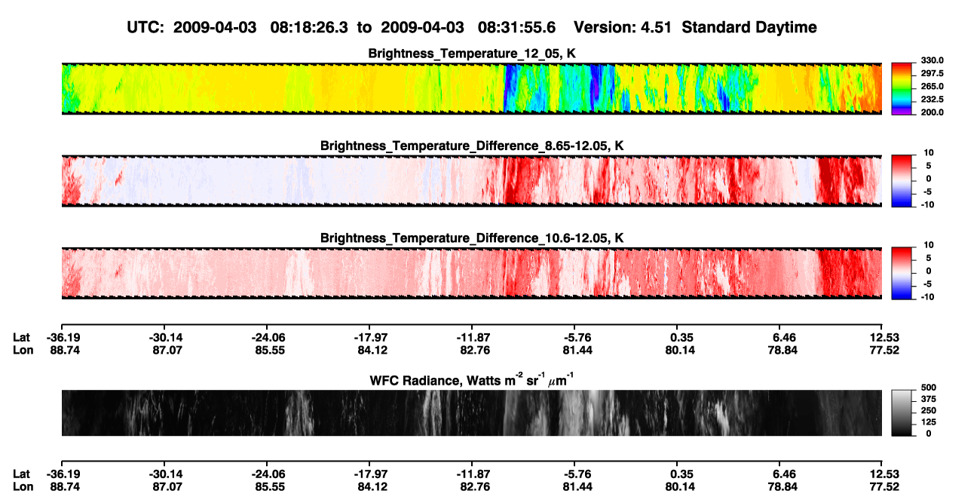The height and width of the screenshot is (503, 980).
Task: Click longitude 80.14 on axis above WFC title
Action: tap(681, 350)
